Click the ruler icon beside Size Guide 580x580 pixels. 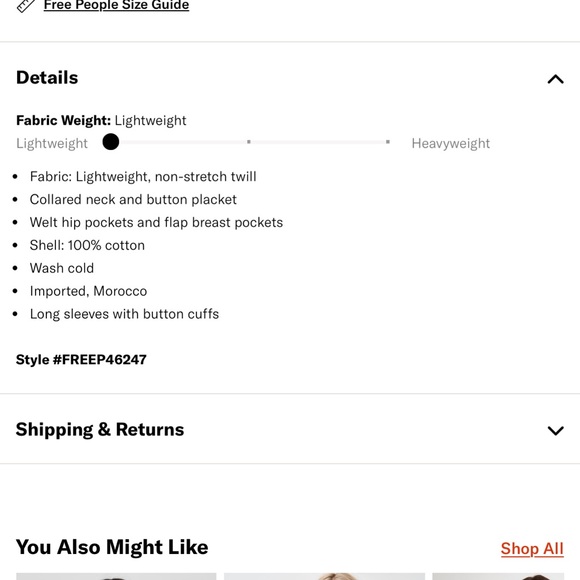(26, 6)
